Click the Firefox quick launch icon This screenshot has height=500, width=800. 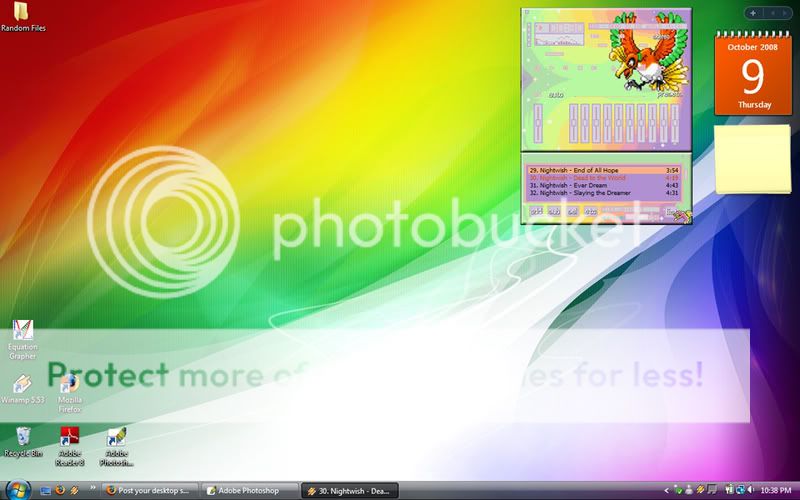click(x=60, y=490)
